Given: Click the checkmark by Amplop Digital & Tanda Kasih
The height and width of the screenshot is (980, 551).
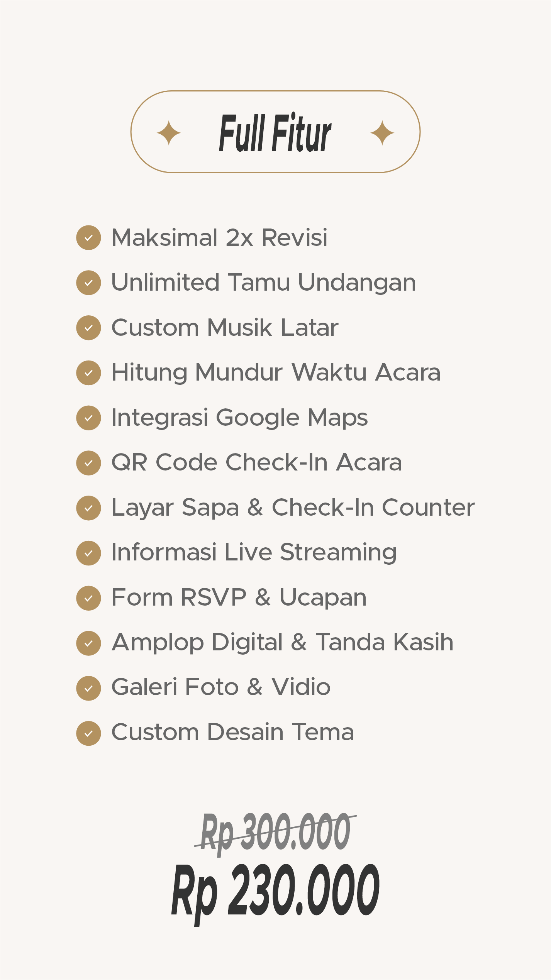Looking at the screenshot, I should 88,643.
